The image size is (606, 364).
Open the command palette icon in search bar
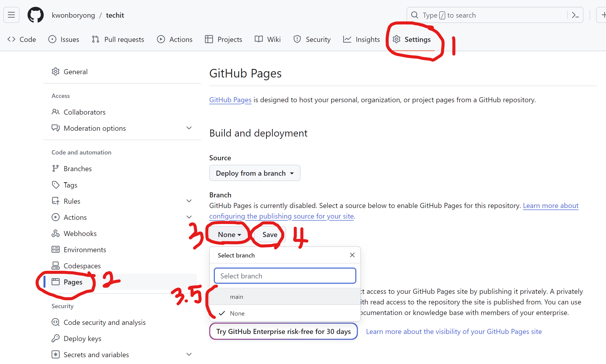(x=575, y=15)
